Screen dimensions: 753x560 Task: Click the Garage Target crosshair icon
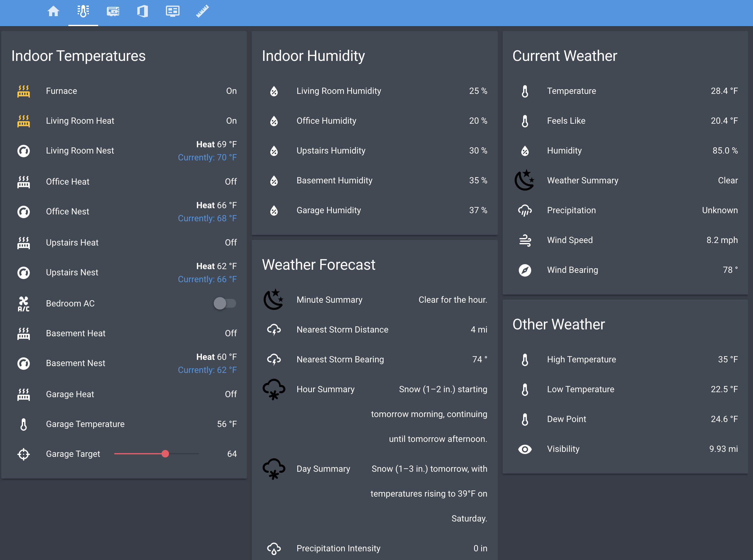click(x=23, y=454)
